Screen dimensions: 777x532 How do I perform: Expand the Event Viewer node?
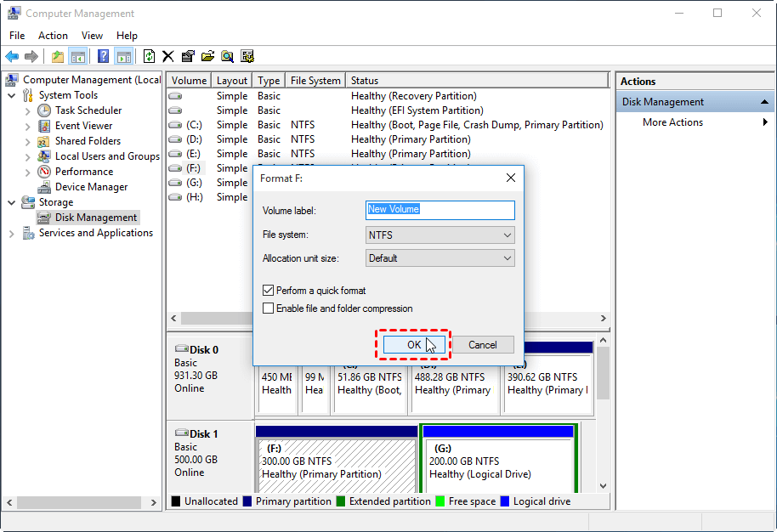(x=28, y=127)
